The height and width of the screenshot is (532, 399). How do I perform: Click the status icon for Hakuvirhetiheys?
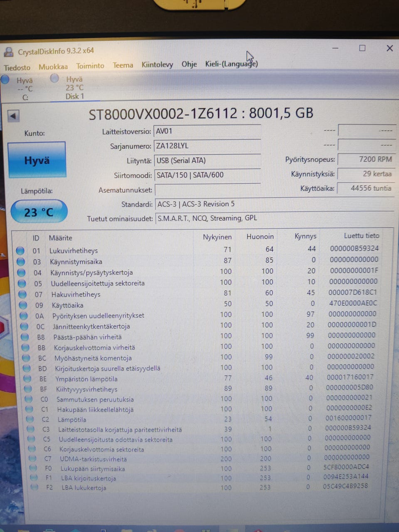coord(23,294)
